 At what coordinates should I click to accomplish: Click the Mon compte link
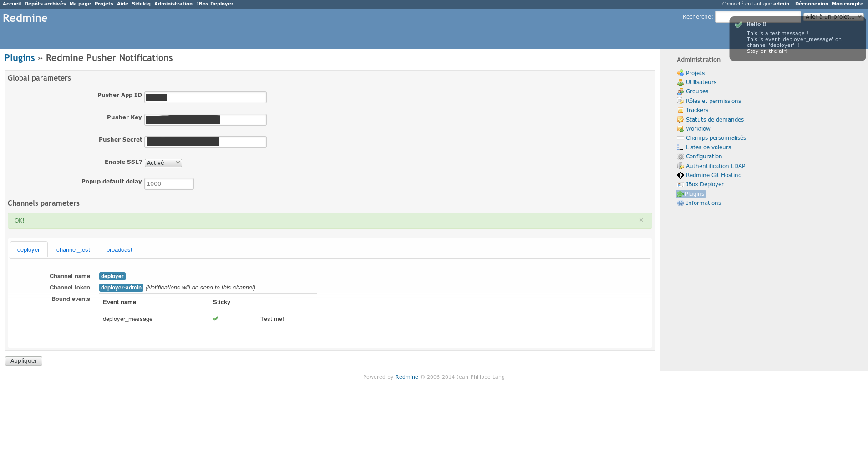tap(848, 4)
